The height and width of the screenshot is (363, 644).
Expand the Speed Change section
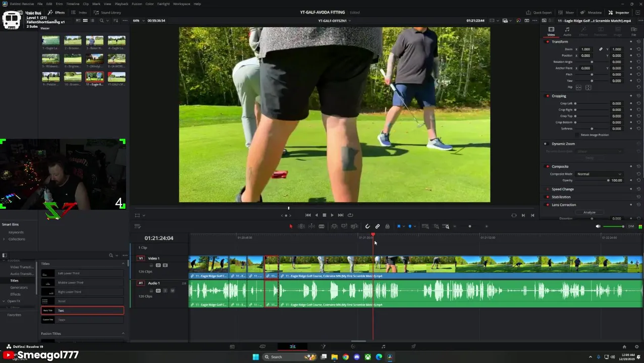[x=562, y=189]
